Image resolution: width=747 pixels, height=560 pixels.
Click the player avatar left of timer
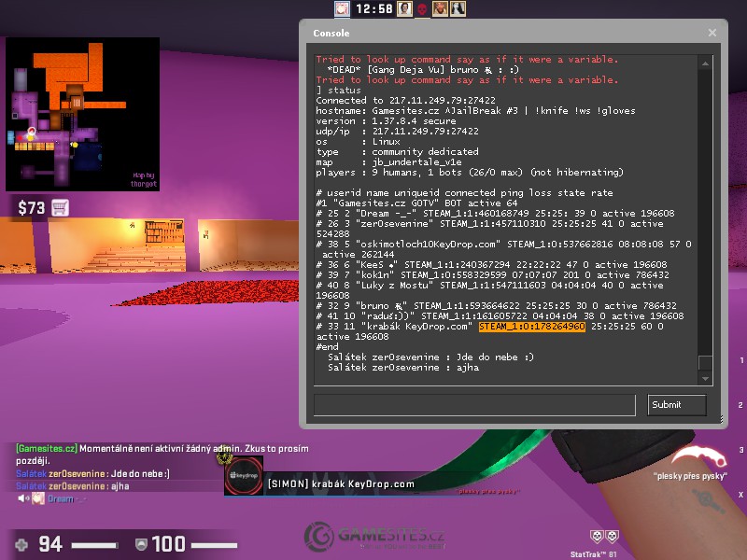pos(343,8)
